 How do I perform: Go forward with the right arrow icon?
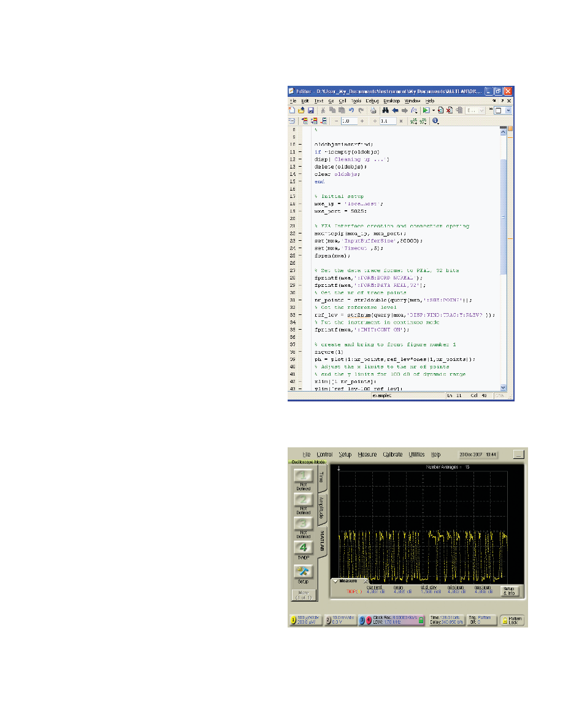tap(404, 110)
